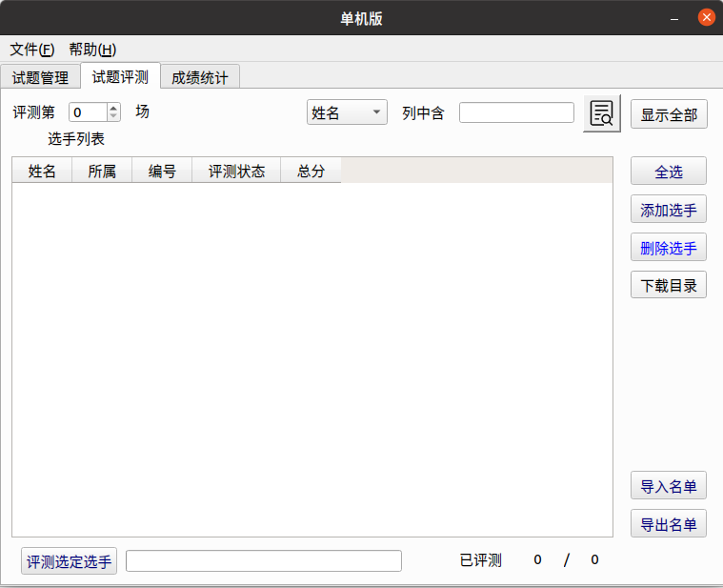Start judging with 评测选定选手 button
This screenshot has height=588, width=723.
[70, 561]
